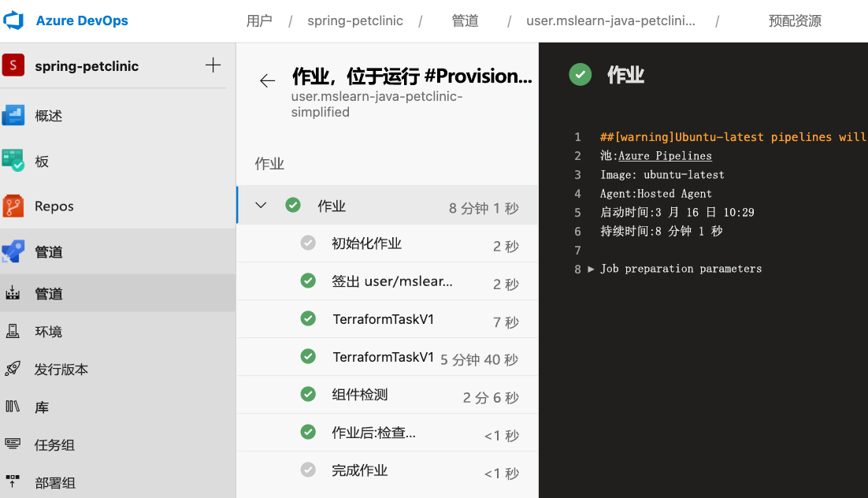The height and width of the screenshot is (498, 868).
Task: Click green status icon of 组件检测
Action: click(x=308, y=394)
